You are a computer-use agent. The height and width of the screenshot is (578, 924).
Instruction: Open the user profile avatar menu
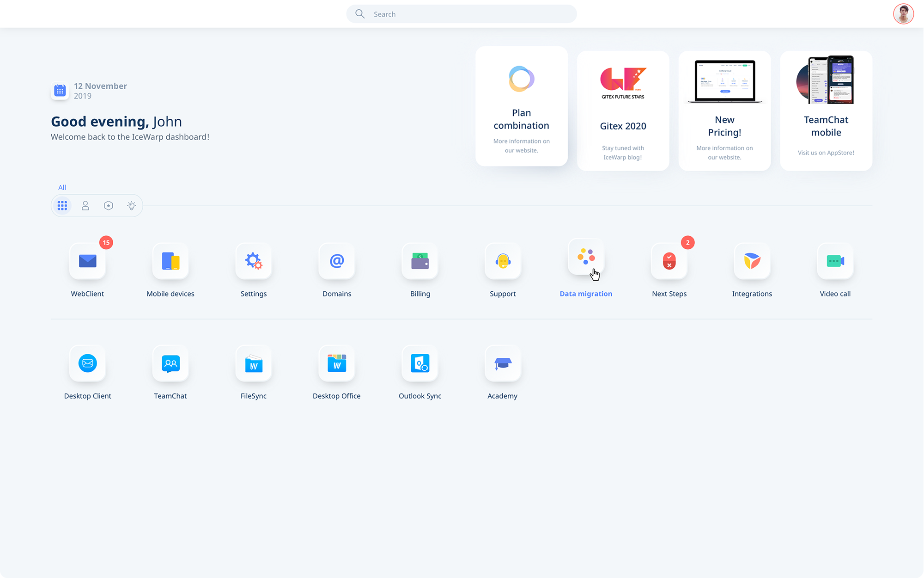pos(903,14)
